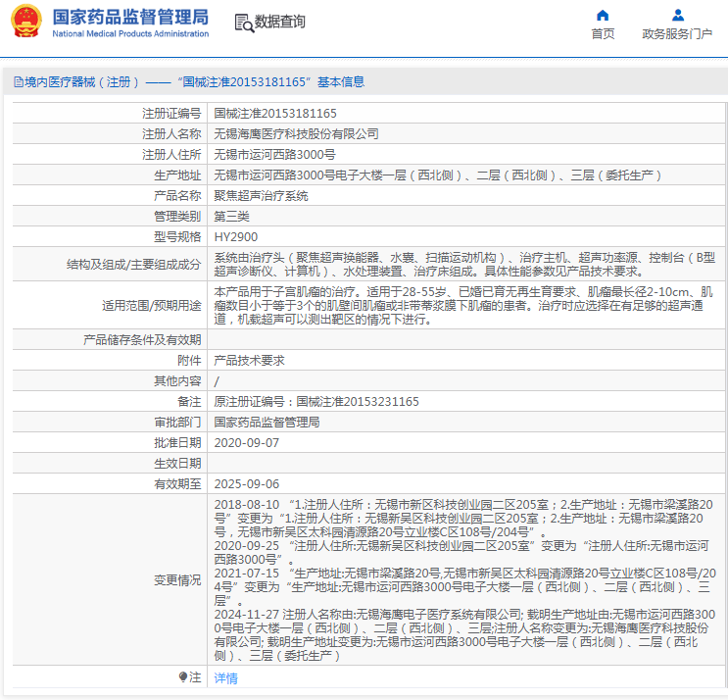Click registrant name 无锡海鹰医疗科技股份有限公司
728x700 pixels.
click(296, 133)
